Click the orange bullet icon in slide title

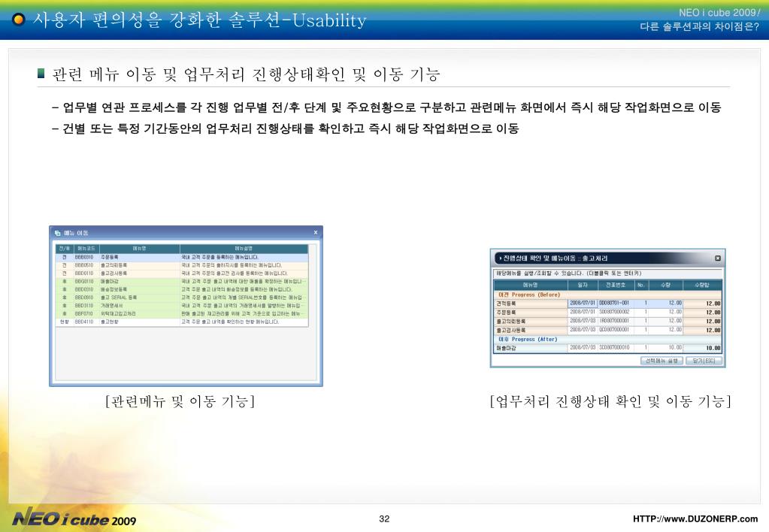coord(19,20)
